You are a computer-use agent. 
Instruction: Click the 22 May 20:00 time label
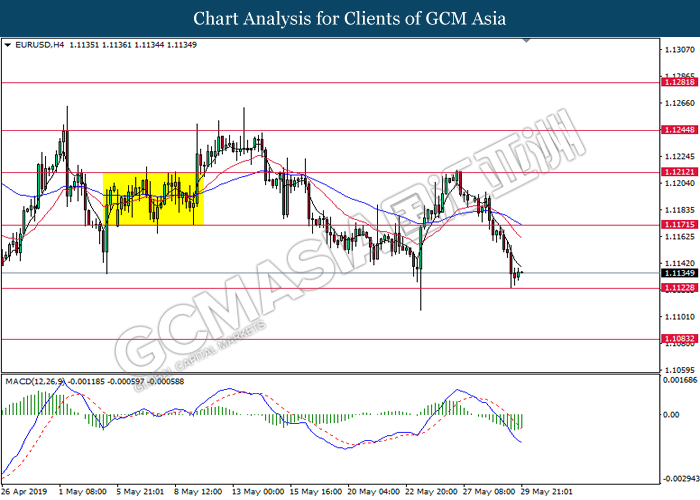tap(431, 492)
